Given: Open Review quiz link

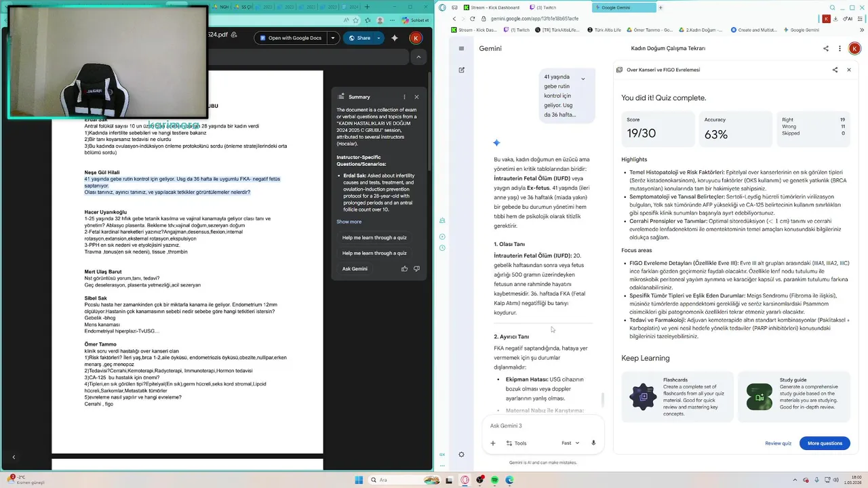Looking at the screenshot, I should 778,443.
